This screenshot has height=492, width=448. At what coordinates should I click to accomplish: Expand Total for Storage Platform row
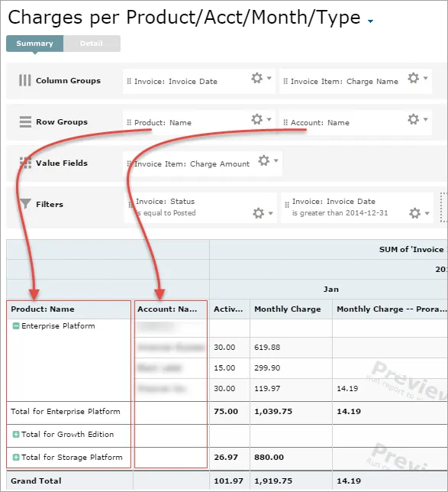pyautogui.click(x=16, y=457)
